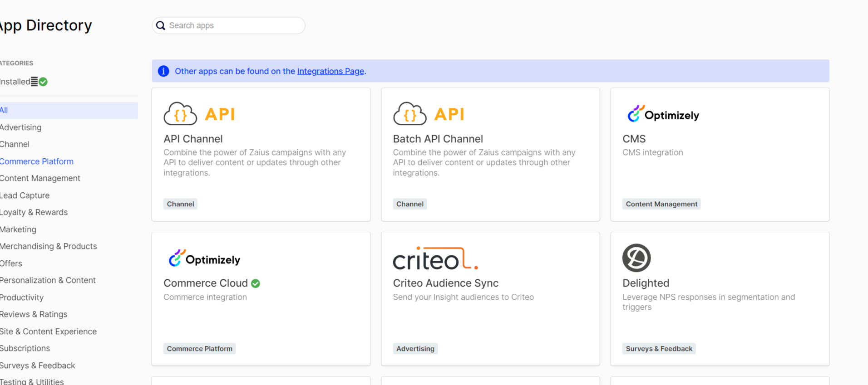Image resolution: width=868 pixels, height=385 pixels.
Task: Click the API Channel cloud logo
Action: (180, 114)
